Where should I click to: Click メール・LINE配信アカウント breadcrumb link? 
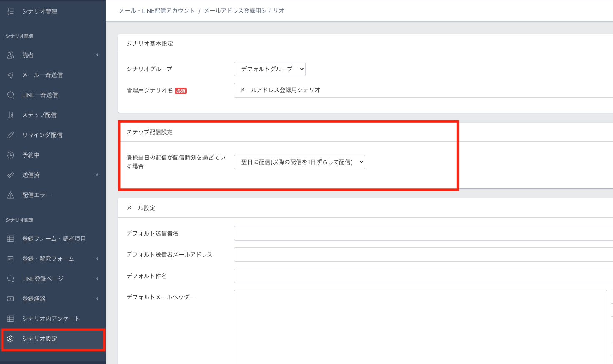tap(157, 11)
